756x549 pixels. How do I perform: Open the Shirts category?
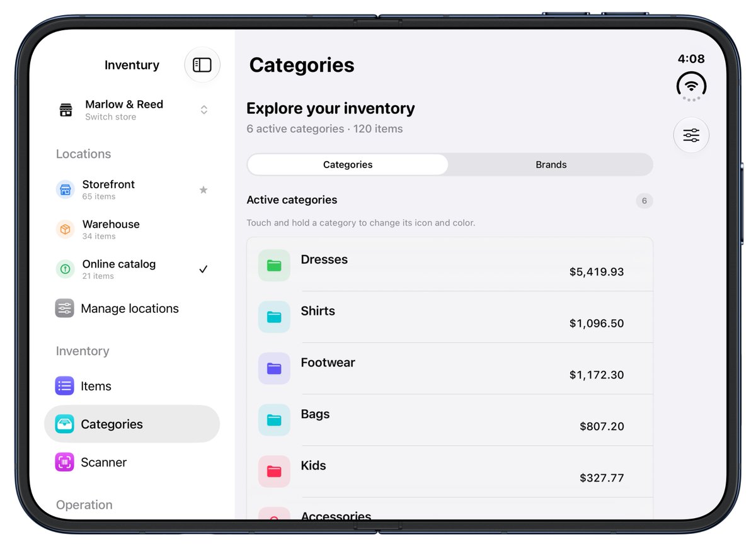pos(450,317)
